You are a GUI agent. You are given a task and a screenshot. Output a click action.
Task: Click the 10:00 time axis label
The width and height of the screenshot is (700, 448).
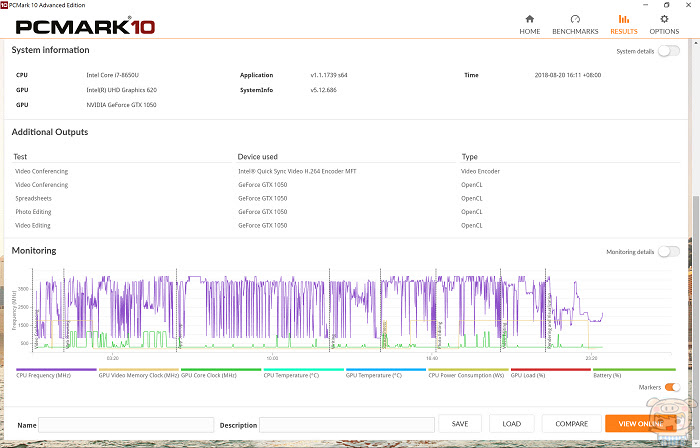point(272,358)
